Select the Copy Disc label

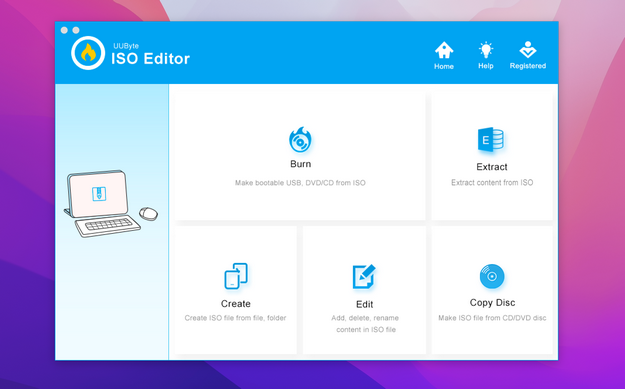492,303
